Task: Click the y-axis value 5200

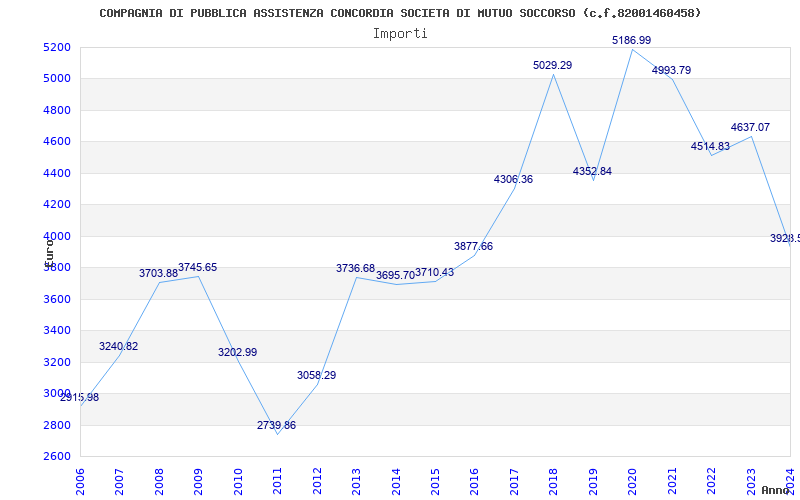Action: point(56,47)
